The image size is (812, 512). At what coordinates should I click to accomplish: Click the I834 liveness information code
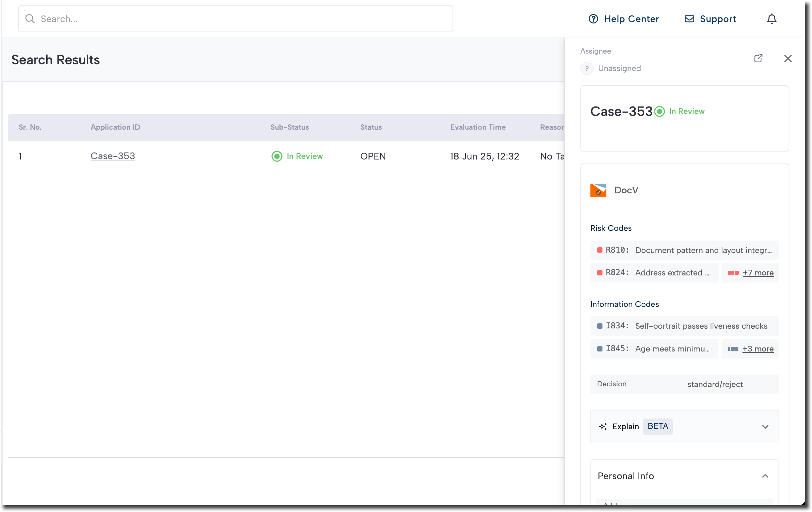pyautogui.click(x=684, y=326)
